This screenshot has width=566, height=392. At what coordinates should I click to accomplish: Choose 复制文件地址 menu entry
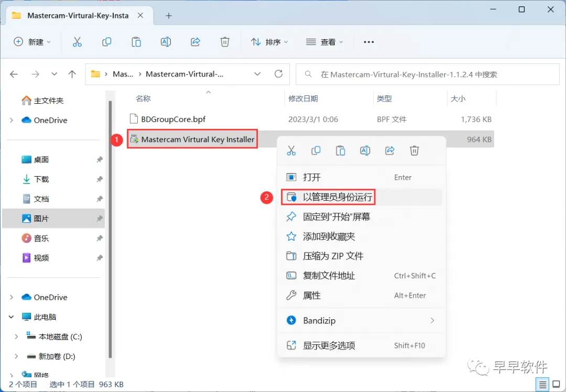tap(361, 276)
